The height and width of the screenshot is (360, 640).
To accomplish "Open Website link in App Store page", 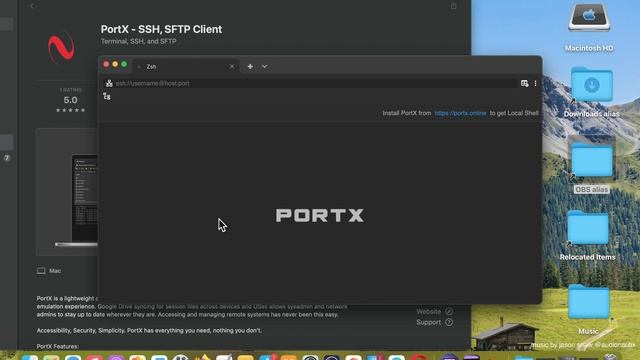I will click(434, 311).
